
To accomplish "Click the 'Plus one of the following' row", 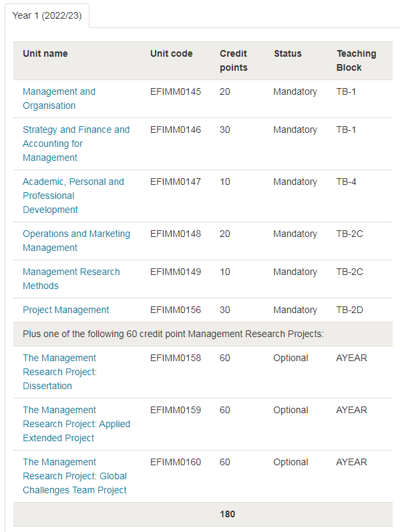I will (x=203, y=334).
